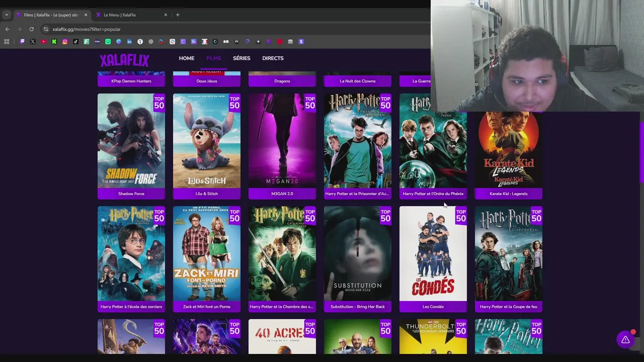Click the 'Doux Jésus' title link
Screen dimensions: 644x362
[x=207, y=81]
